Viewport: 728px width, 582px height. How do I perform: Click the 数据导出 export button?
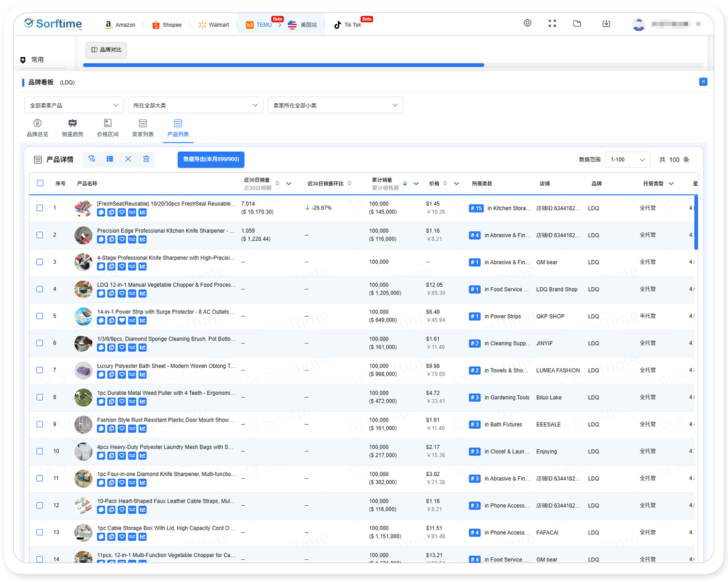click(211, 160)
